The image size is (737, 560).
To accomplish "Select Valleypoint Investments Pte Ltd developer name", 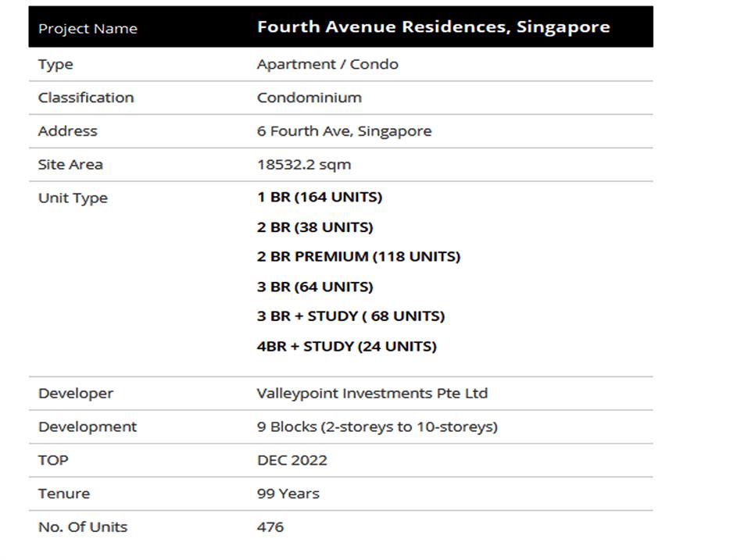I will [x=372, y=394].
